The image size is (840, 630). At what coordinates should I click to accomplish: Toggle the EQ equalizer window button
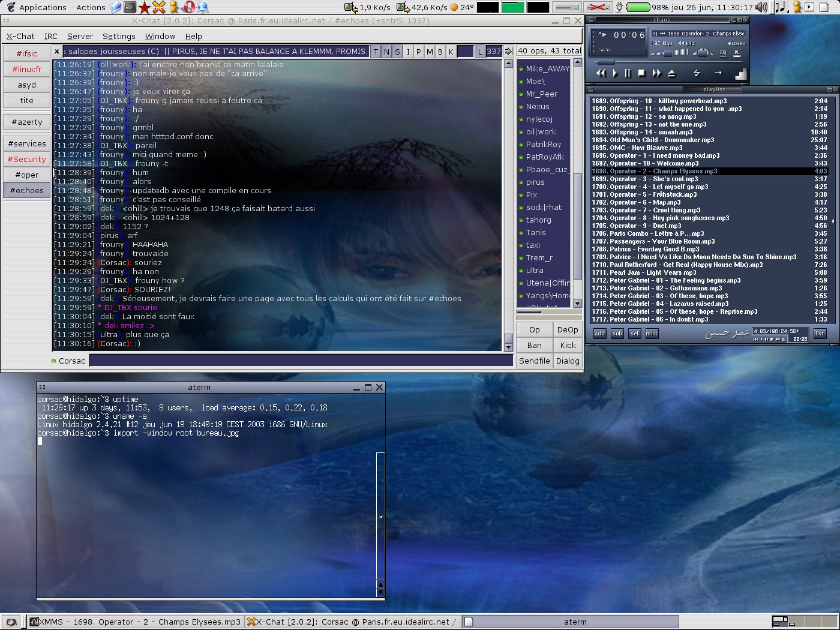tap(723, 53)
